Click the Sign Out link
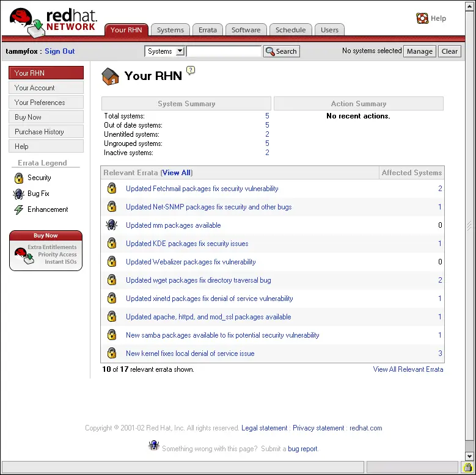Image resolution: width=476 pixels, height=475 pixels. (x=60, y=51)
